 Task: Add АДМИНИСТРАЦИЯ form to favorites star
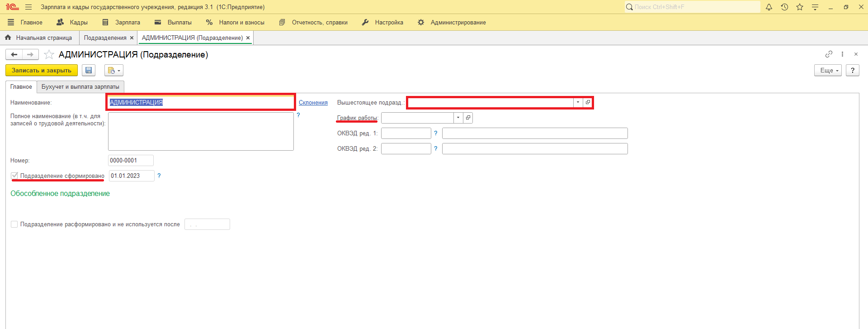tap(49, 55)
